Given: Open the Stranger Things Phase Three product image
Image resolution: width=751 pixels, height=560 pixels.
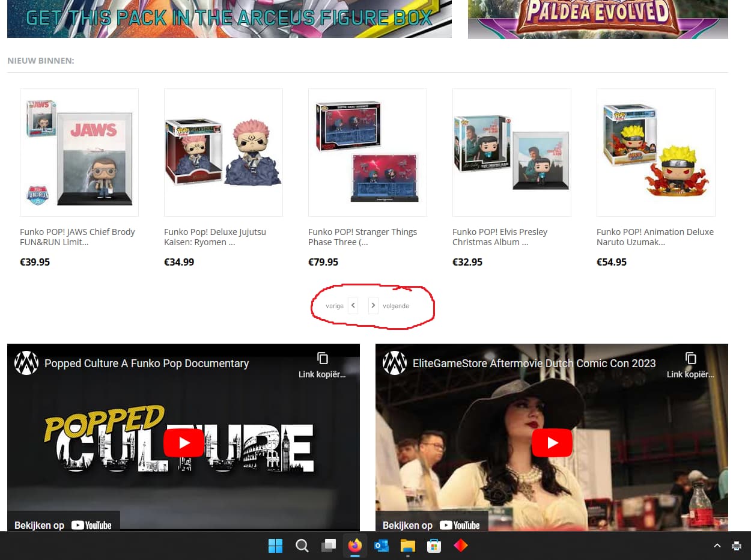Looking at the screenshot, I should (368, 153).
